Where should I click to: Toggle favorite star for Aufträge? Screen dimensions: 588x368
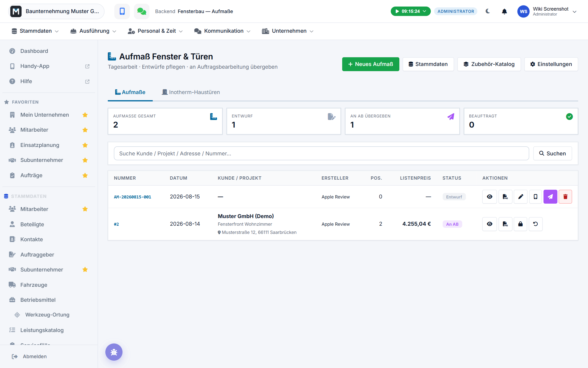pyautogui.click(x=85, y=175)
